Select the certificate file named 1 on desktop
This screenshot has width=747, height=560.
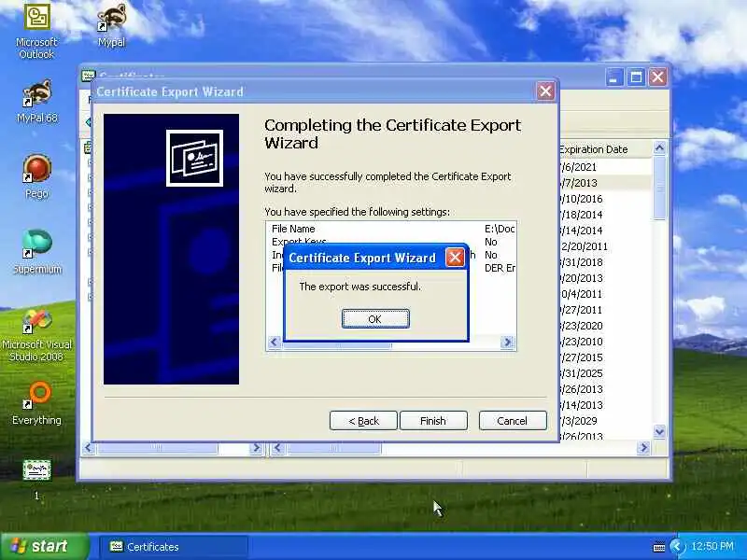point(36,479)
